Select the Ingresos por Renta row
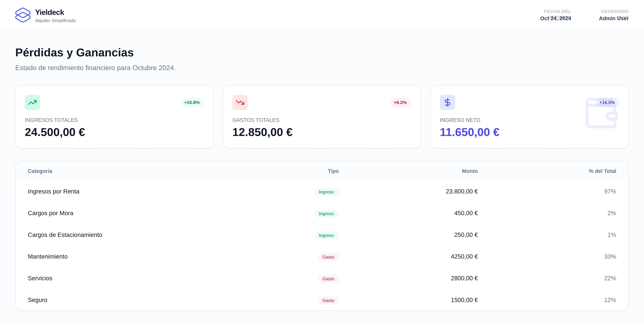Image resolution: width=644 pixels, height=326 pixels. [x=54, y=191]
